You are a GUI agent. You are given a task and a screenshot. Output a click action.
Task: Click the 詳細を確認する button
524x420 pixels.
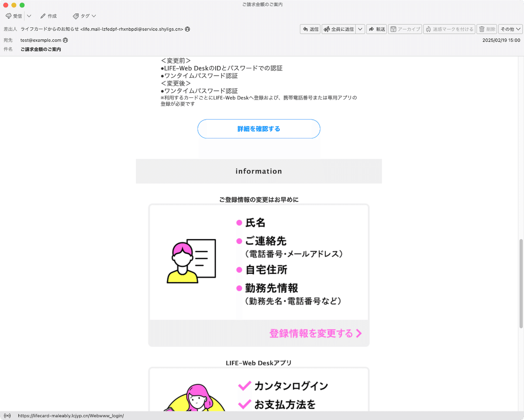(x=259, y=129)
